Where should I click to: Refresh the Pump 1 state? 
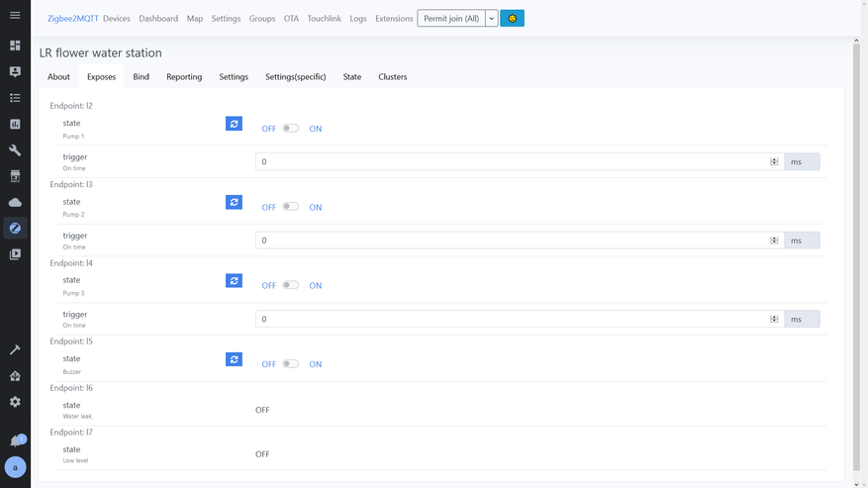pos(234,124)
